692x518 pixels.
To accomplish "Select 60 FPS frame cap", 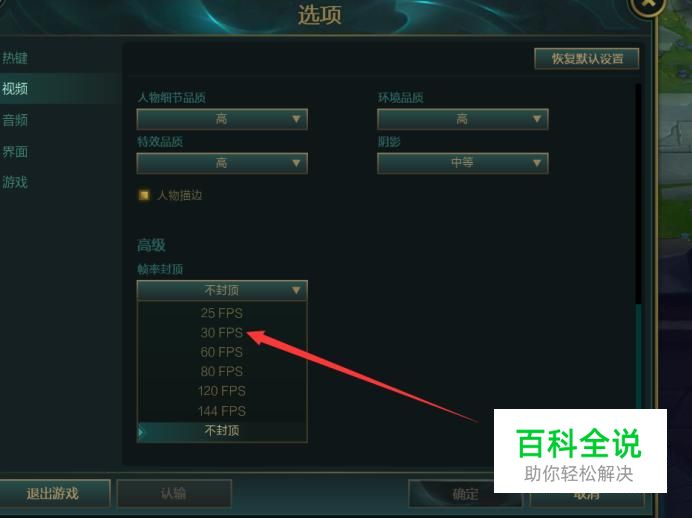I will [222, 352].
